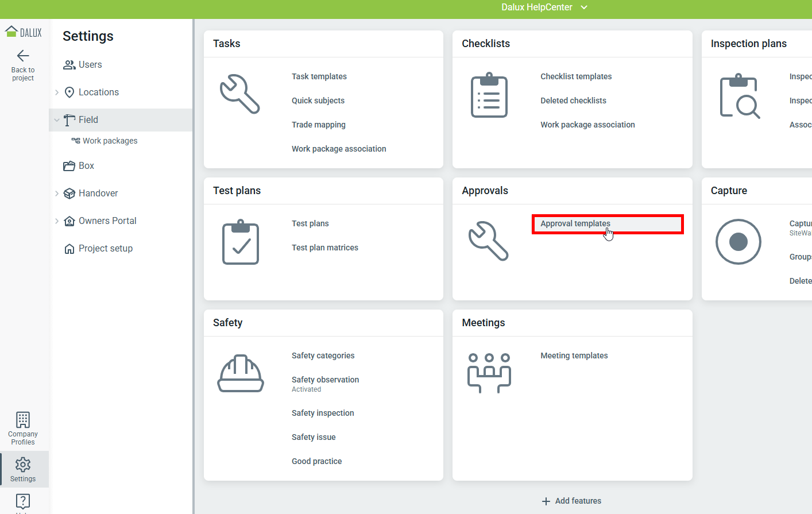Open Safety observation settings
The image size is (812, 514).
click(x=325, y=380)
